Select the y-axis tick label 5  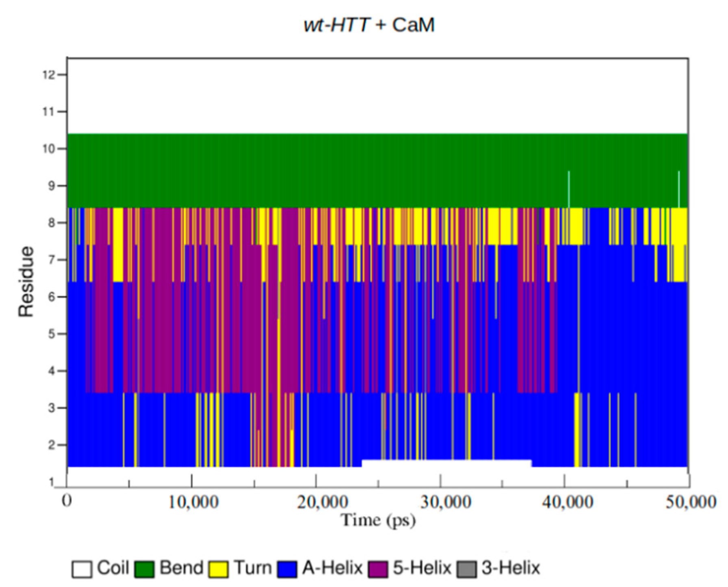(x=52, y=334)
